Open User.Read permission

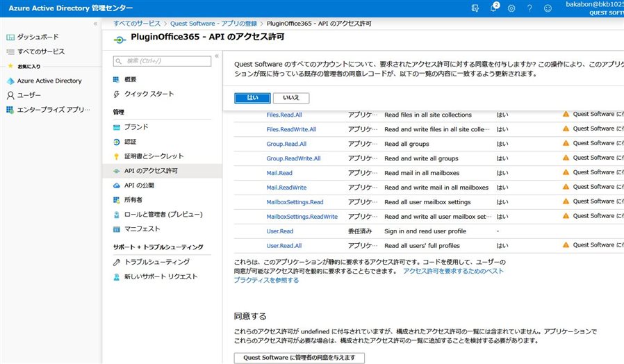(x=280, y=231)
